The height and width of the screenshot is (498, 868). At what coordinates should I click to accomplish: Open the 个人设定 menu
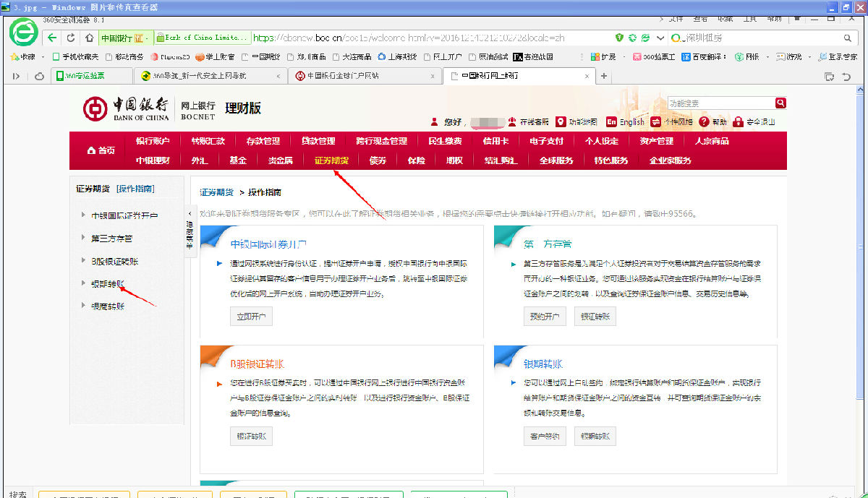[602, 141]
